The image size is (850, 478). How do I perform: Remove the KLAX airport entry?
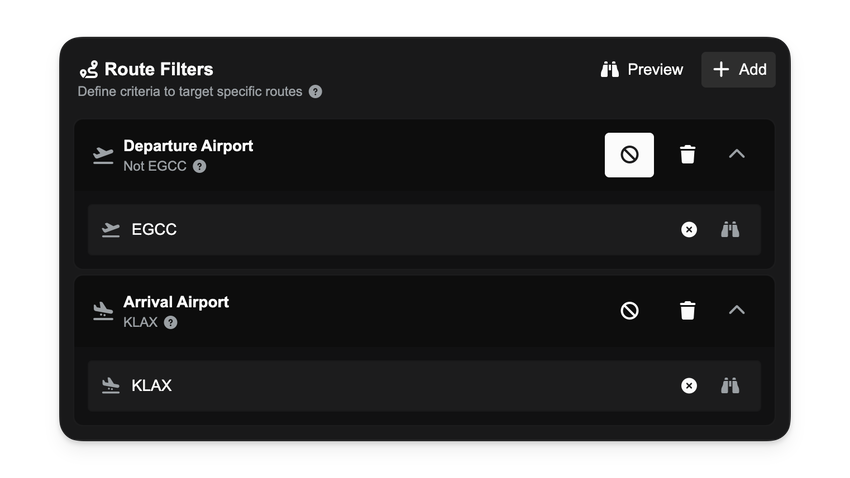coord(689,386)
